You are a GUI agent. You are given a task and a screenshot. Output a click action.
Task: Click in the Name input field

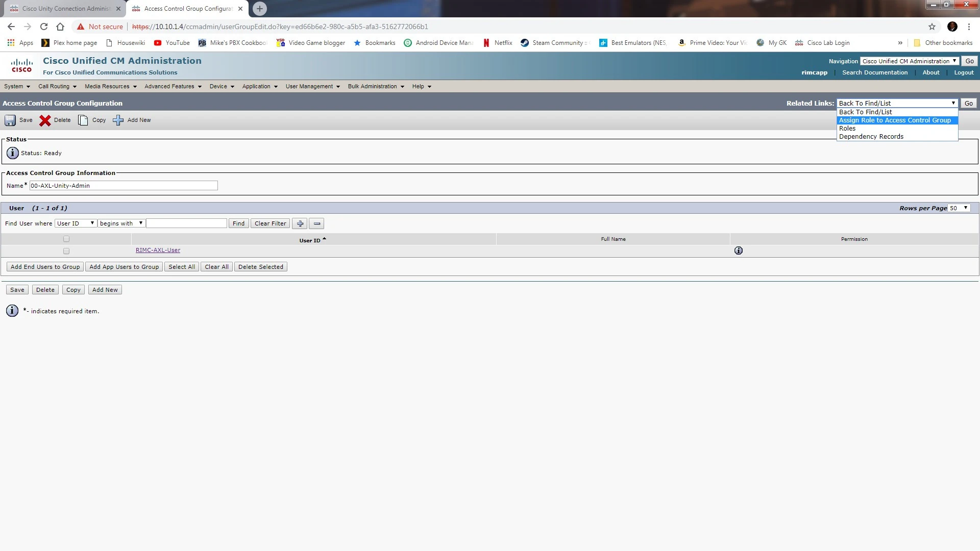click(x=122, y=186)
